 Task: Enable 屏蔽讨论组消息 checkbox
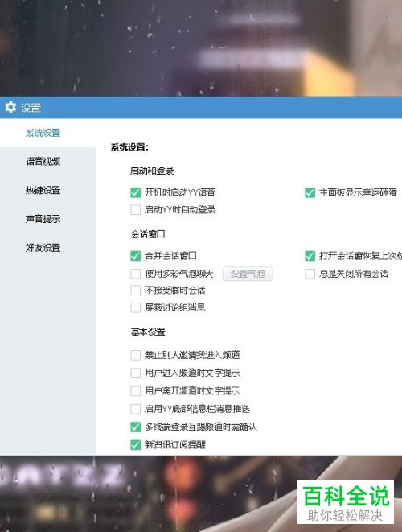coord(136,307)
